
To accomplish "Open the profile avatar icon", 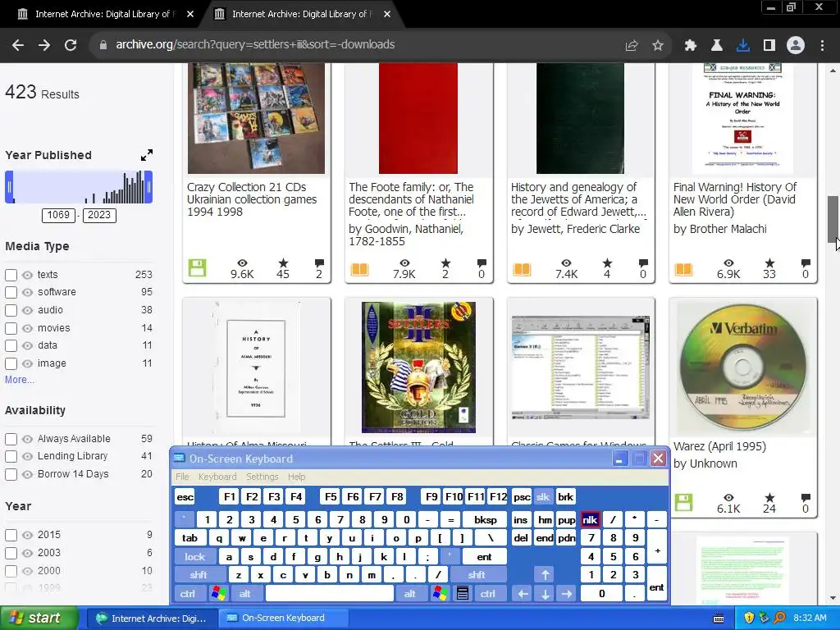I will coord(796,46).
